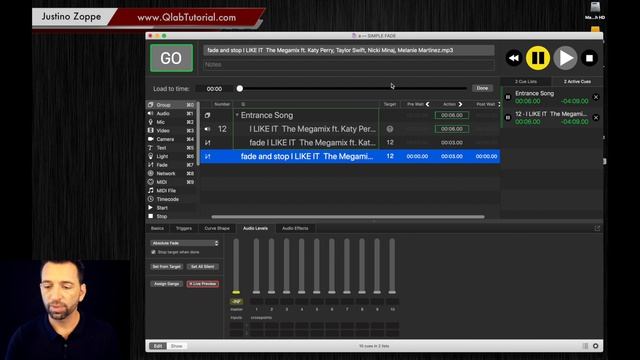Open the Curve Shape tab
This screenshot has height=360, width=640.
pyautogui.click(x=217, y=228)
